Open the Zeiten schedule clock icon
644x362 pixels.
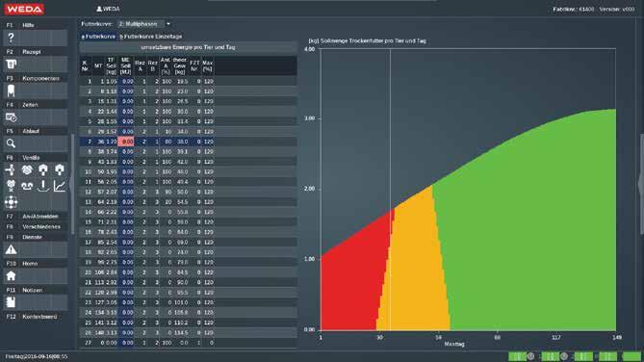click(12, 117)
